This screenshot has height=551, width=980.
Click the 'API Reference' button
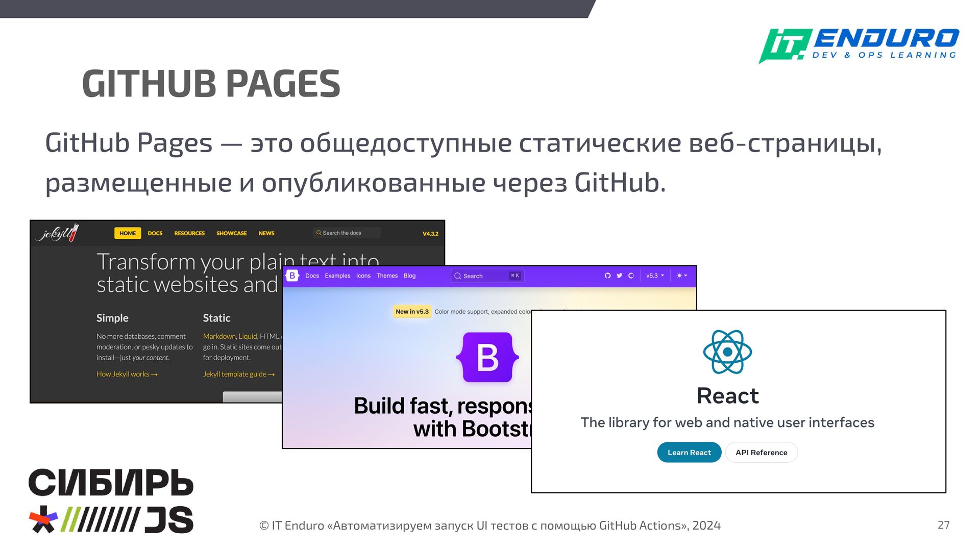click(761, 452)
